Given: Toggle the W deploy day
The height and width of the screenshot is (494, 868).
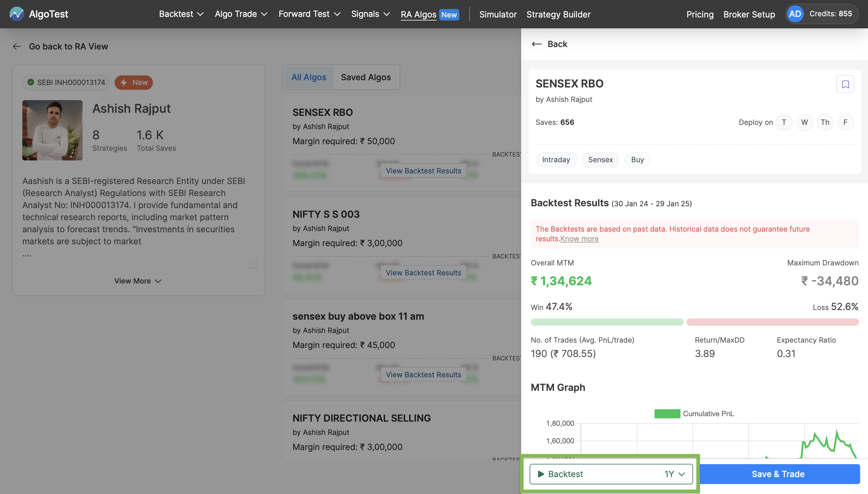Looking at the screenshot, I should [x=805, y=122].
